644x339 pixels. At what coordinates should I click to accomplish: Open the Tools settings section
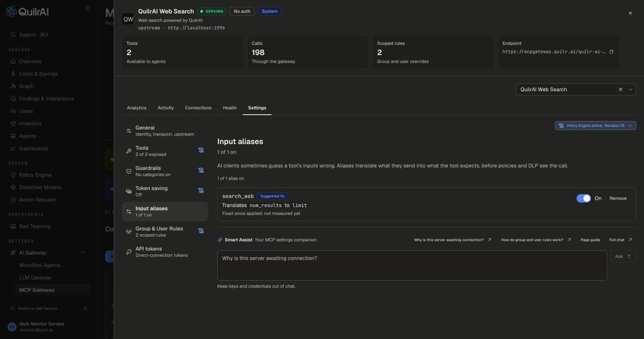click(x=165, y=151)
